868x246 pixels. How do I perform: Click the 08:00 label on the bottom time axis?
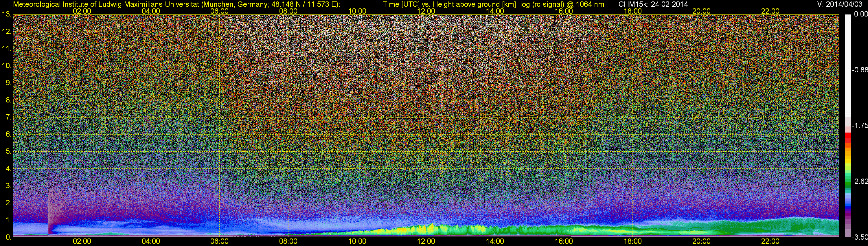288,241
